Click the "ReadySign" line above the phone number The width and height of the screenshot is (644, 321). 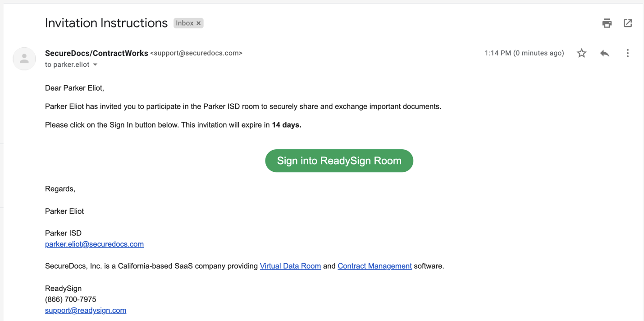63,289
